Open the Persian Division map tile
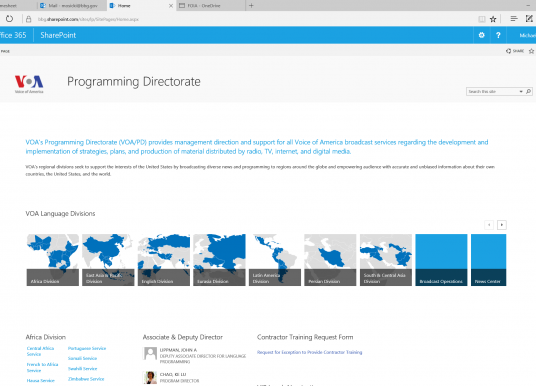 tap(330, 260)
